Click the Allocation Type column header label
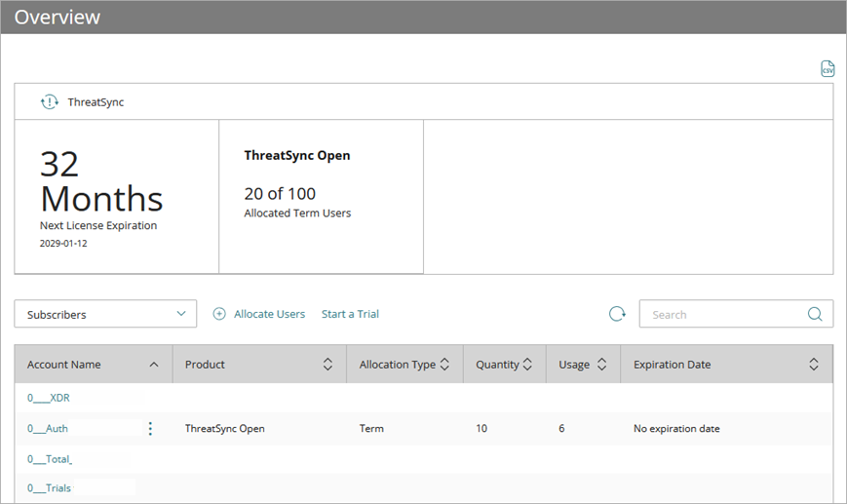This screenshot has width=847, height=504. (398, 365)
